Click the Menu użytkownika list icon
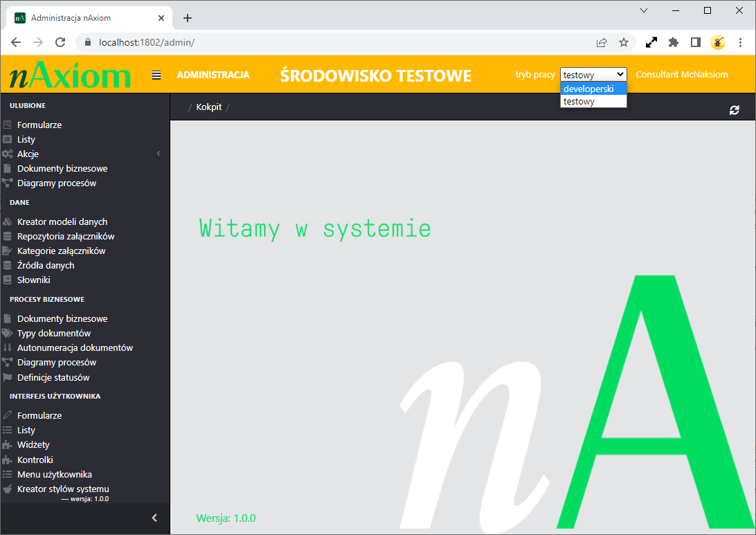Screen dimensions: 756x535 [7, 474]
